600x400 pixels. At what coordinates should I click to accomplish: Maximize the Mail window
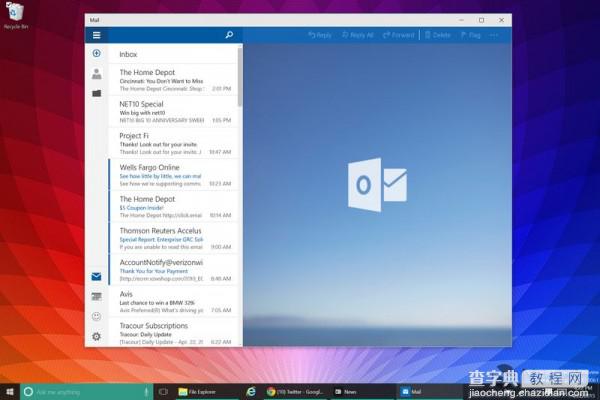tap(481, 20)
